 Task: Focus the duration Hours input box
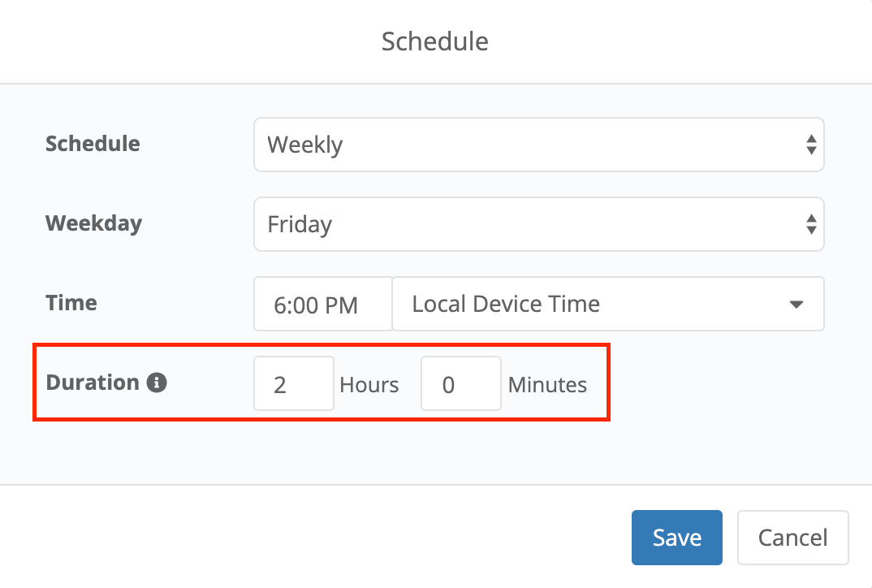pos(293,383)
